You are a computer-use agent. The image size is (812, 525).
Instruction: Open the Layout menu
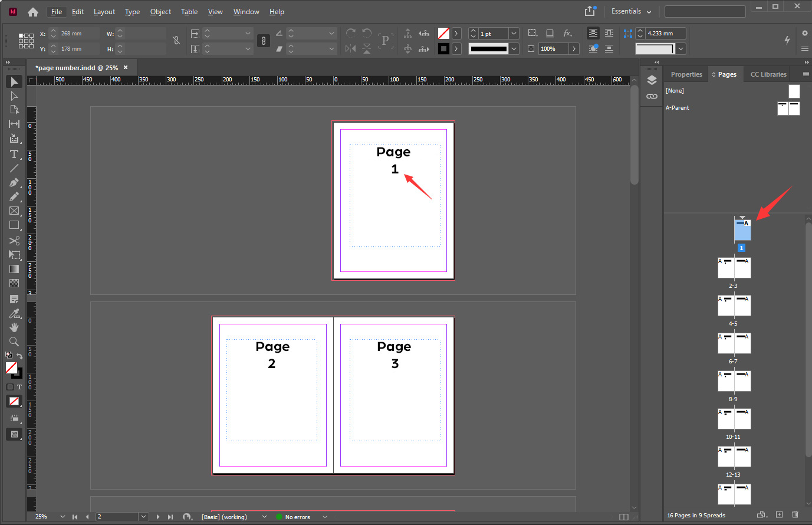(104, 12)
